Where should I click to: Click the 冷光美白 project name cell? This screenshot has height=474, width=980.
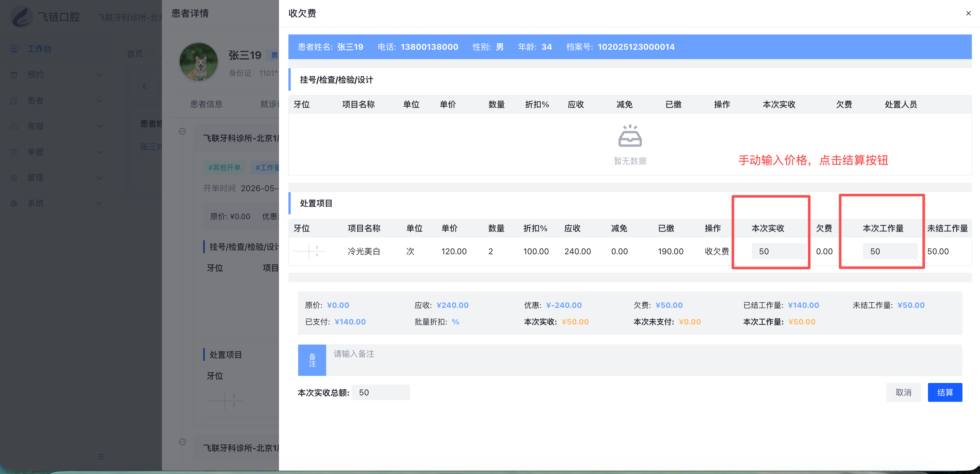click(x=364, y=251)
